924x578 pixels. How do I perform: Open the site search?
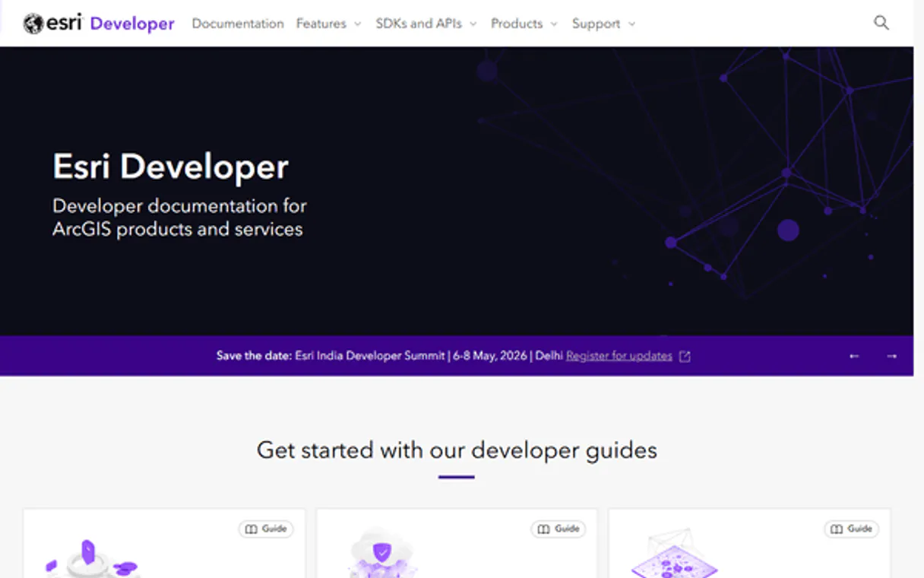tap(881, 23)
